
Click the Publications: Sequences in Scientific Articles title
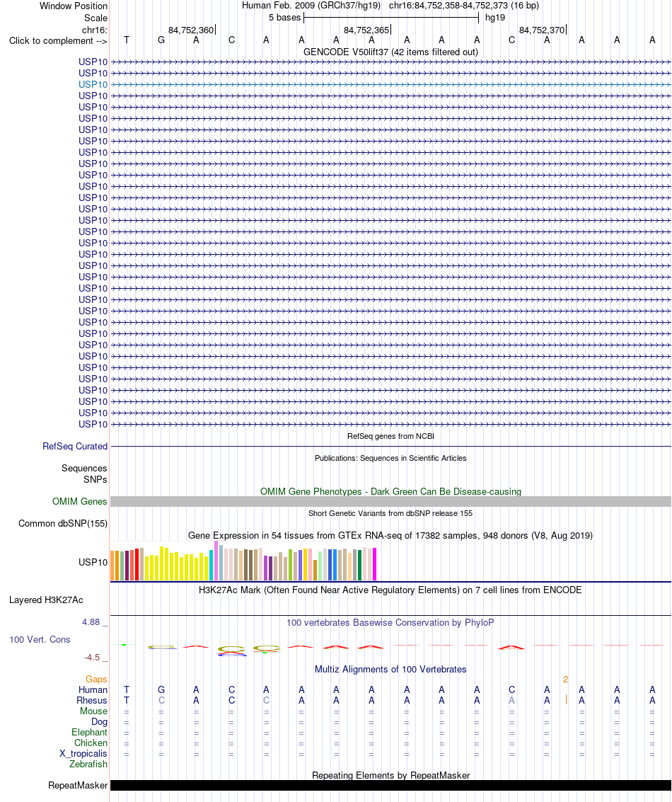tap(390, 458)
